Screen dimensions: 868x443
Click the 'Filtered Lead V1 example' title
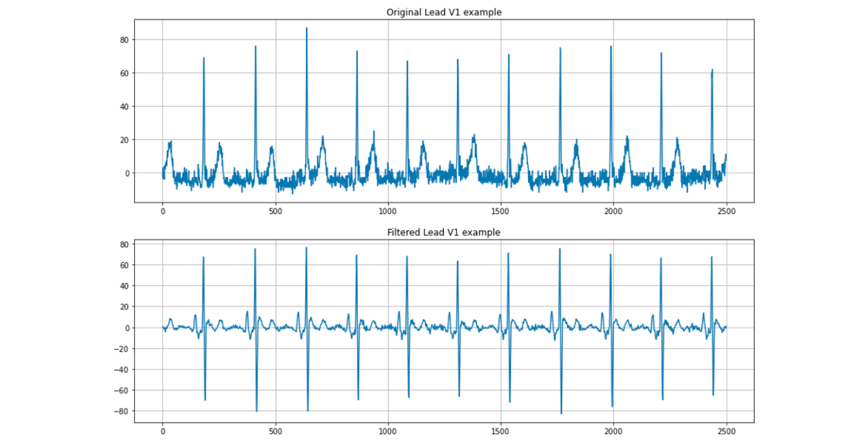[x=443, y=232]
